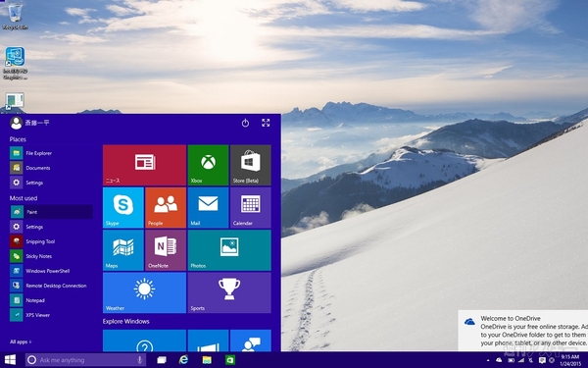
Task: Click the power button in Start menu
Action: 245,123
